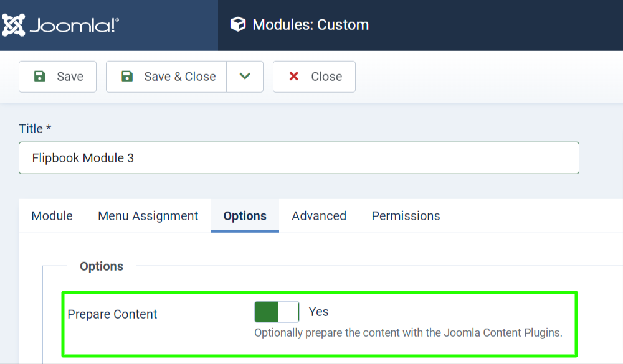Click the Save & Close button label
Viewport: 623px width, 364px height.
(x=180, y=77)
